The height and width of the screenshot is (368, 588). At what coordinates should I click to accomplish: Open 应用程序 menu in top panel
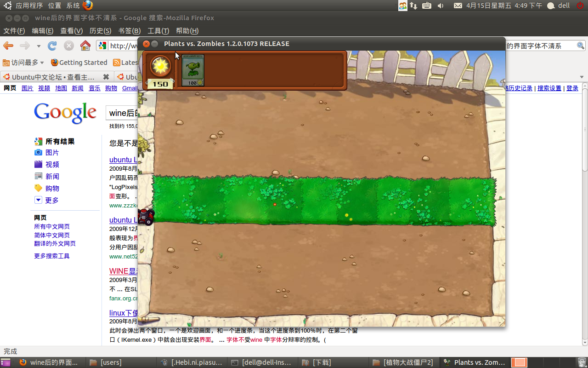click(x=29, y=6)
